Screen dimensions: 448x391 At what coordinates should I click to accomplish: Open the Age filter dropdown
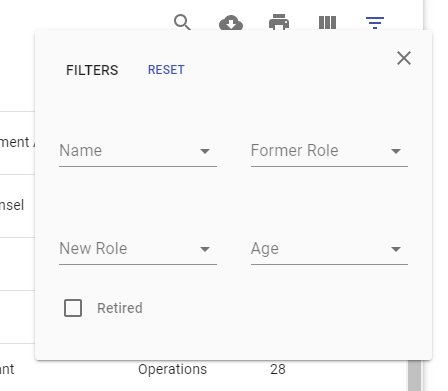(329, 249)
